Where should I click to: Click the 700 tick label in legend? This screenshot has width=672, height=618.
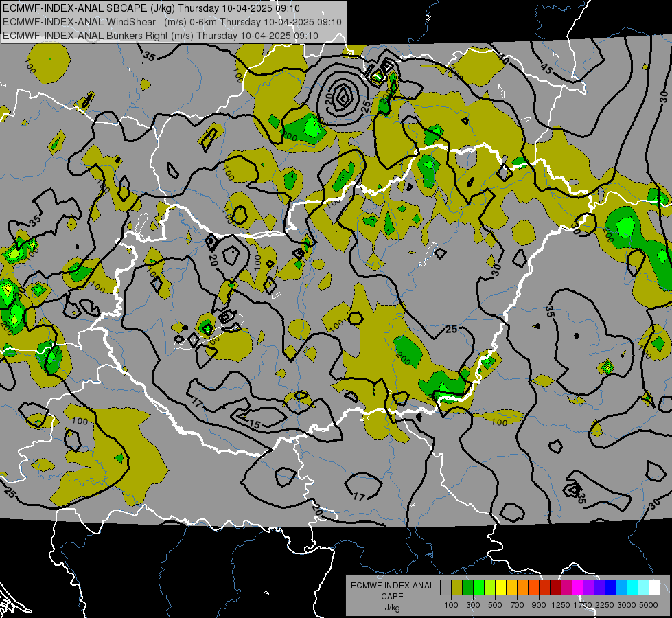(x=518, y=605)
